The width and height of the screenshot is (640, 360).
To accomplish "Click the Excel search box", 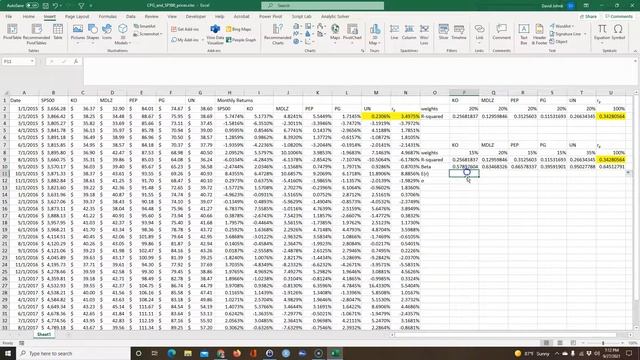I will coord(322,6).
